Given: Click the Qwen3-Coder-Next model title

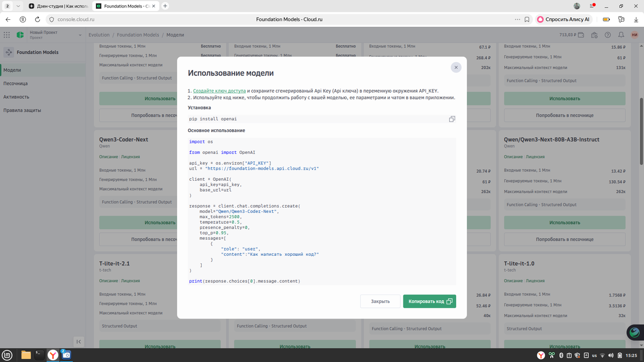Looking at the screenshot, I should [x=123, y=139].
